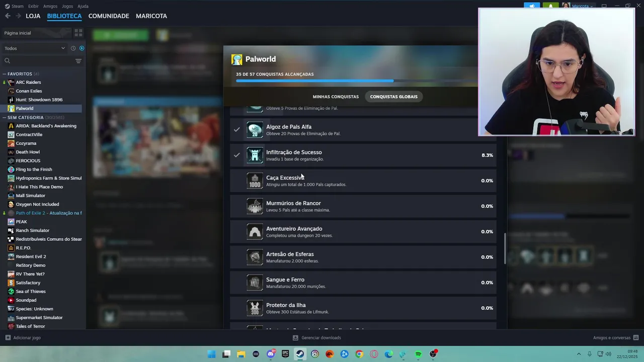
Task: Click the Adicionar jogo plus icon
Action: pyautogui.click(x=8, y=338)
